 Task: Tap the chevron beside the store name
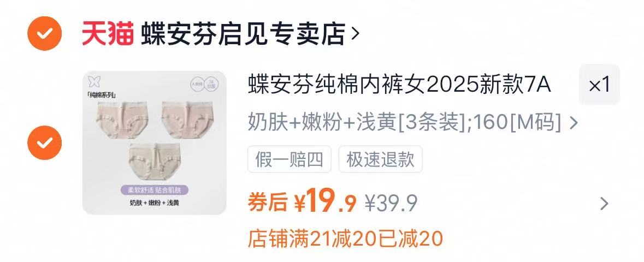[356, 34]
